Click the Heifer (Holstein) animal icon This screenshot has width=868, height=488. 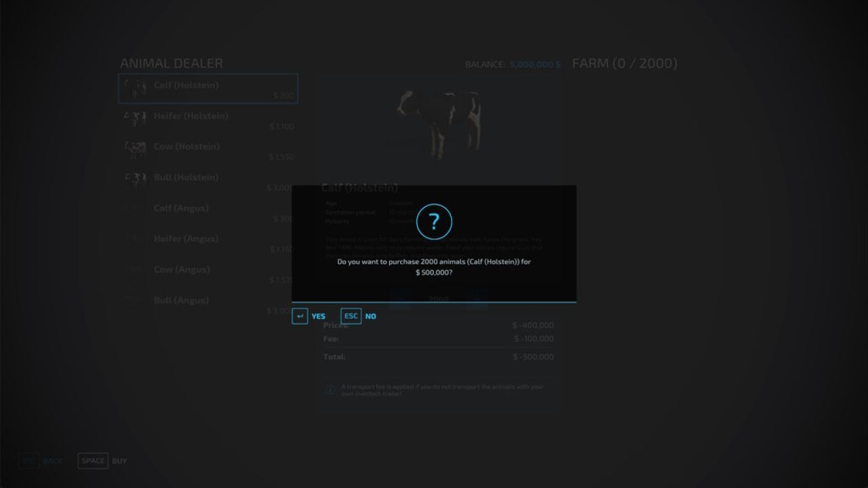click(x=135, y=119)
